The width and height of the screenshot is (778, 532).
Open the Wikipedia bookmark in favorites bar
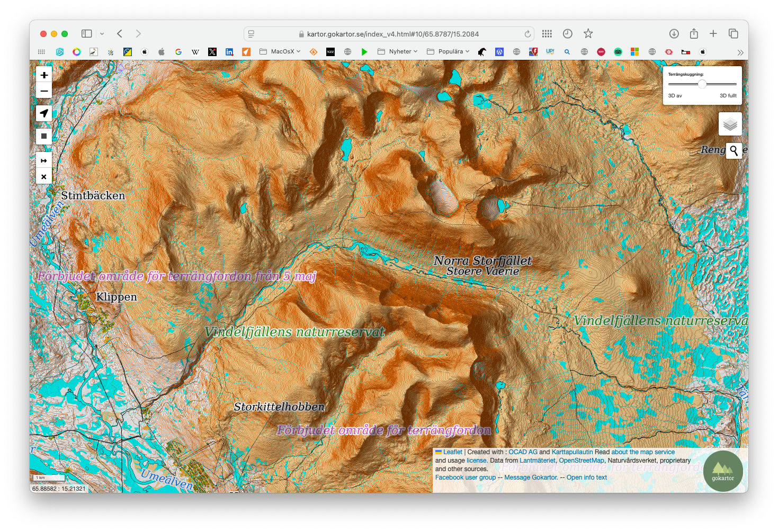point(195,52)
